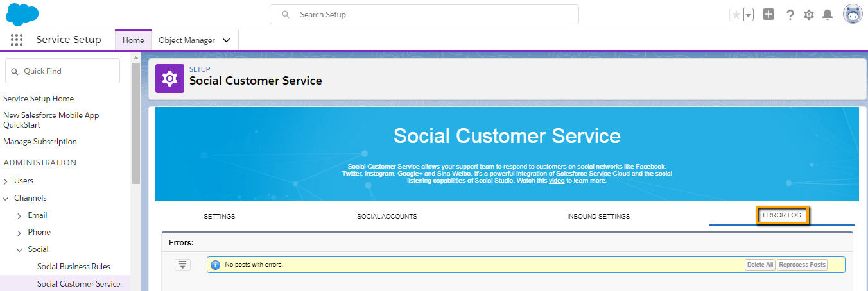Open Service Setup Home link
Screen dimensions: 868x291
pos(39,99)
